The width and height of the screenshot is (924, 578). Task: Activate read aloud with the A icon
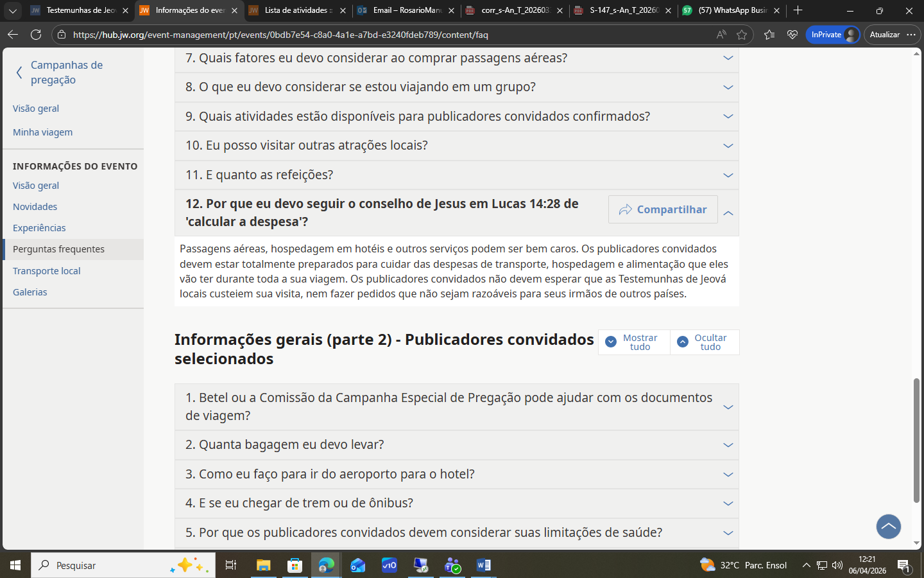click(720, 35)
